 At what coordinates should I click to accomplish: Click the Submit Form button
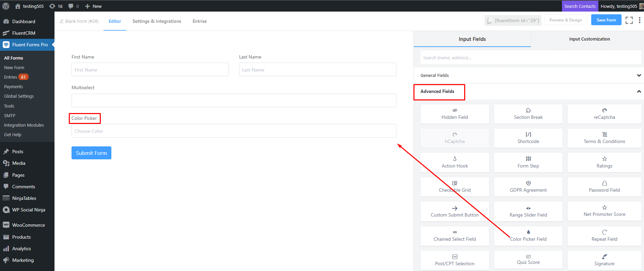91,153
